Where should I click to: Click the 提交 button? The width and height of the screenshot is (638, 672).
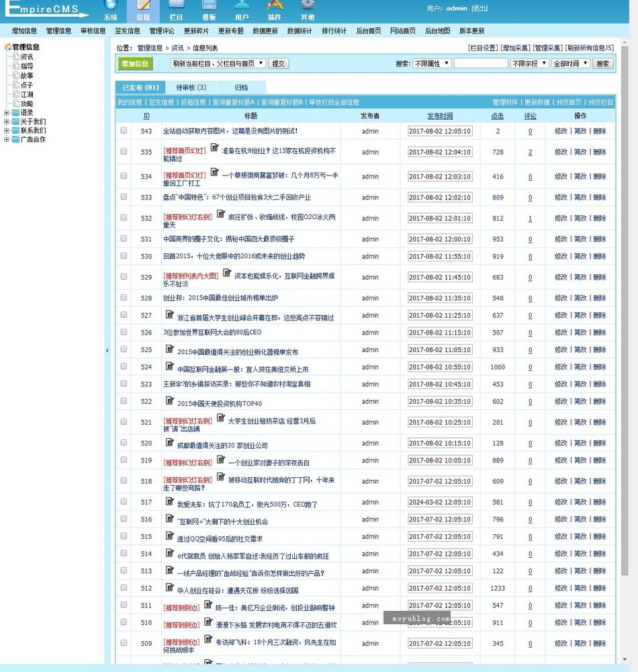pyautogui.click(x=278, y=63)
